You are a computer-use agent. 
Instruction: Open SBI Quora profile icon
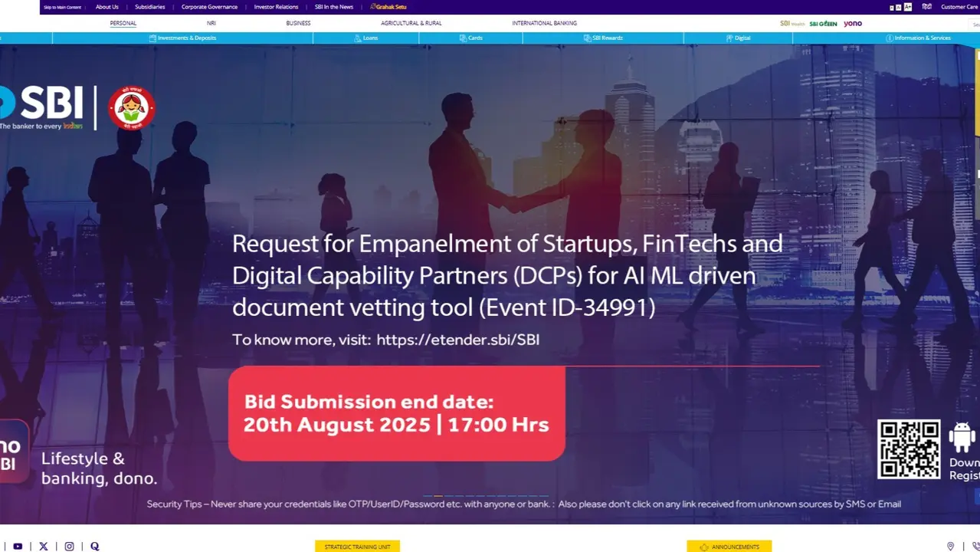coord(95,547)
